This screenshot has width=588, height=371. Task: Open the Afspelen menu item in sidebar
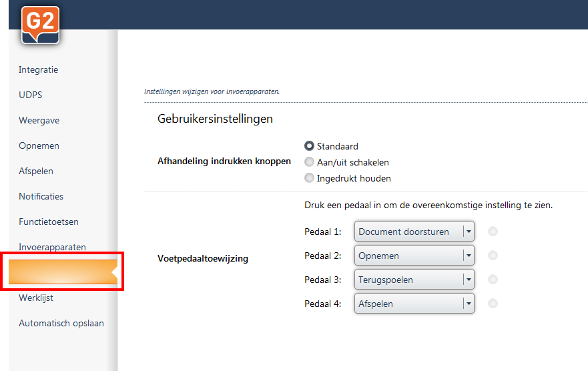coord(36,171)
